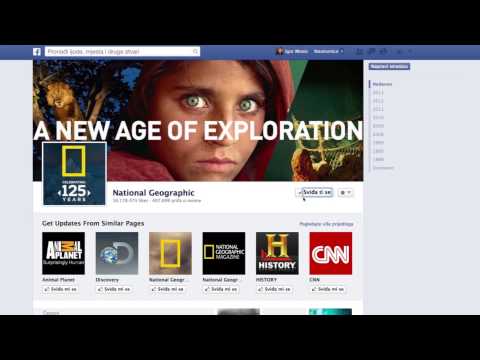Like Discovery with its Sviđa mi se button
Viewport: 480px width, 360px height.
coord(114,289)
